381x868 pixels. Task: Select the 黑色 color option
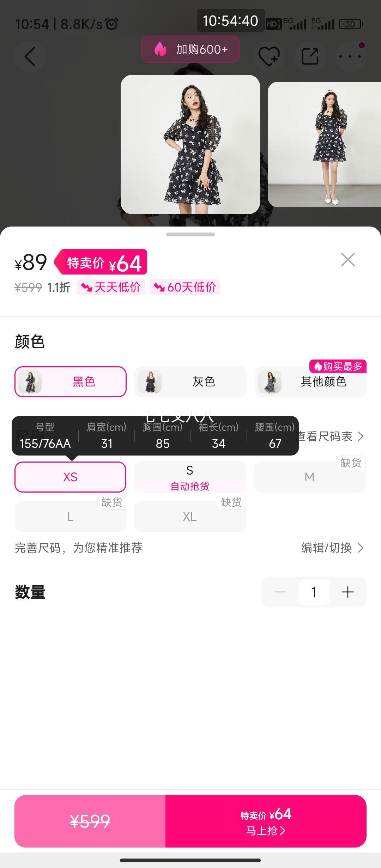71,382
